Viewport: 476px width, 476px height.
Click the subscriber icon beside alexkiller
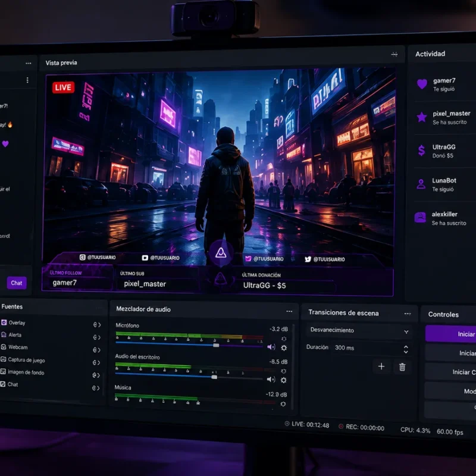[x=420, y=217]
